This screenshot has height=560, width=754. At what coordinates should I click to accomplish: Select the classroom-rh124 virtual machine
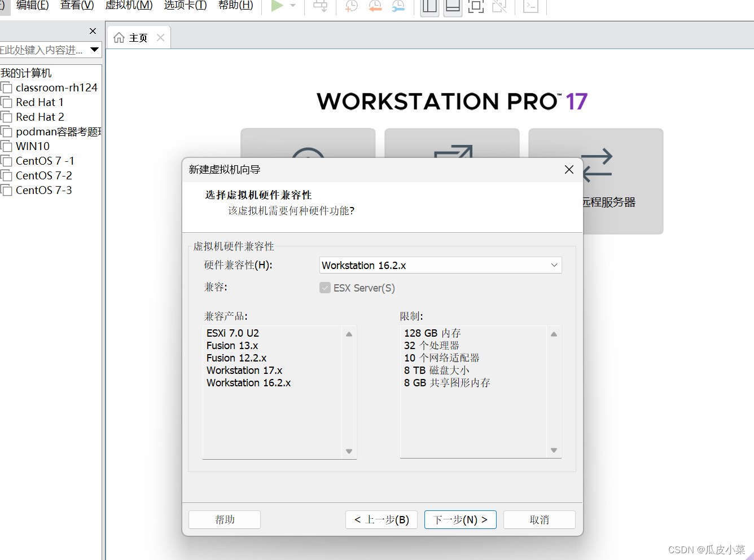tap(56, 87)
